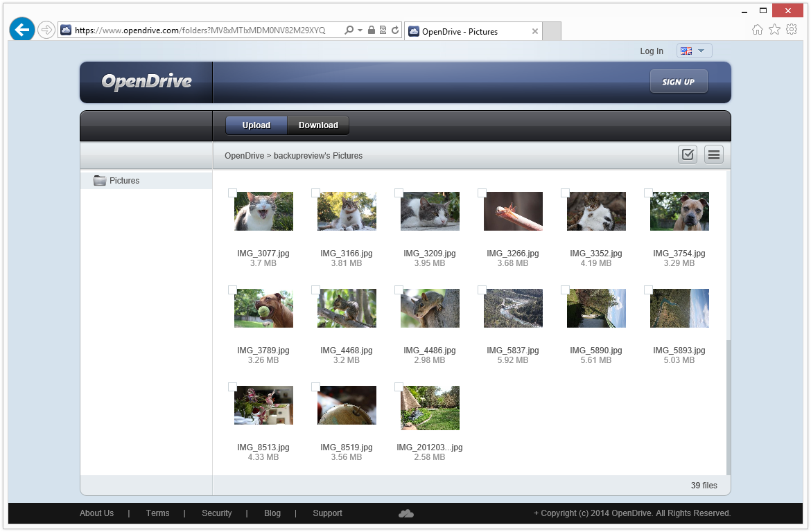This screenshot has height=532, width=811.
Task: Refresh the page with the reload icon
Action: pyautogui.click(x=395, y=30)
